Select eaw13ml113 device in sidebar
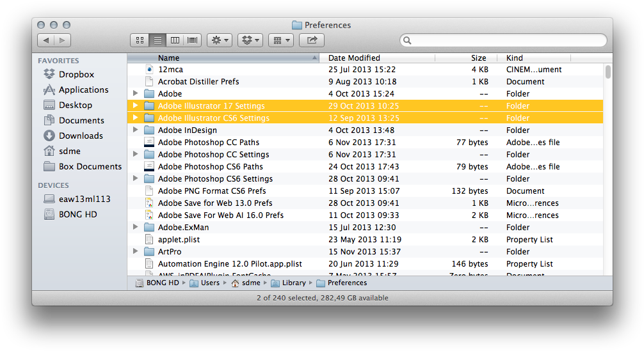The height and width of the screenshot is (351, 644). (77, 199)
